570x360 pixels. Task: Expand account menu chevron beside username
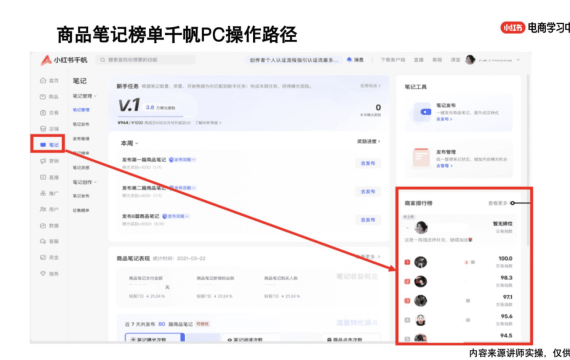click(x=518, y=60)
